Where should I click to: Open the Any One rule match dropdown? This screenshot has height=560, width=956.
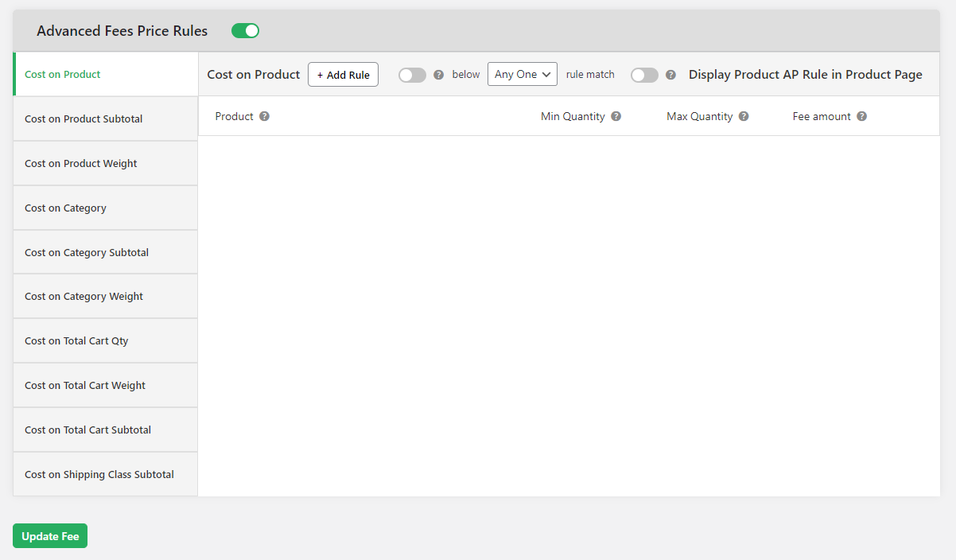[x=522, y=74]
